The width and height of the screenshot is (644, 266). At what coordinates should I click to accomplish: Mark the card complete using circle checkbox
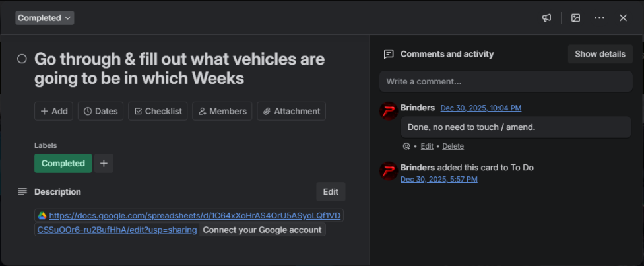coord(22,59)
